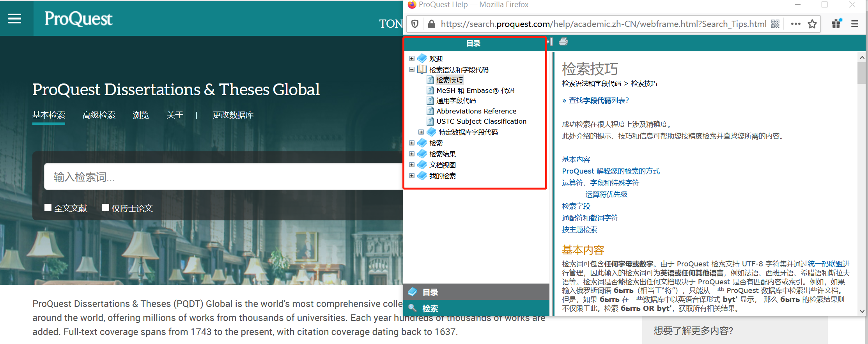Click the help content scrollbar thumb
Image resolution: width=868 pixels, height=344 pixels.
[862, 73]
